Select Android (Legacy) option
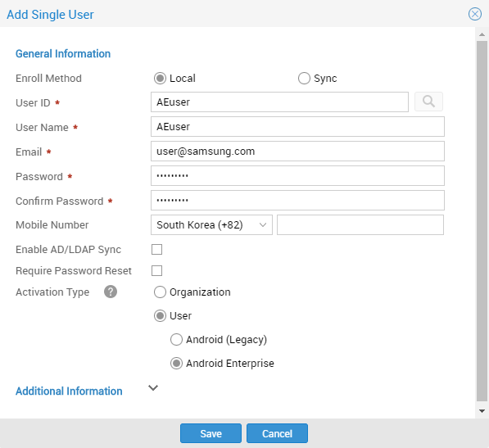This screenshot has width=489, height=448. click(176, 340)
